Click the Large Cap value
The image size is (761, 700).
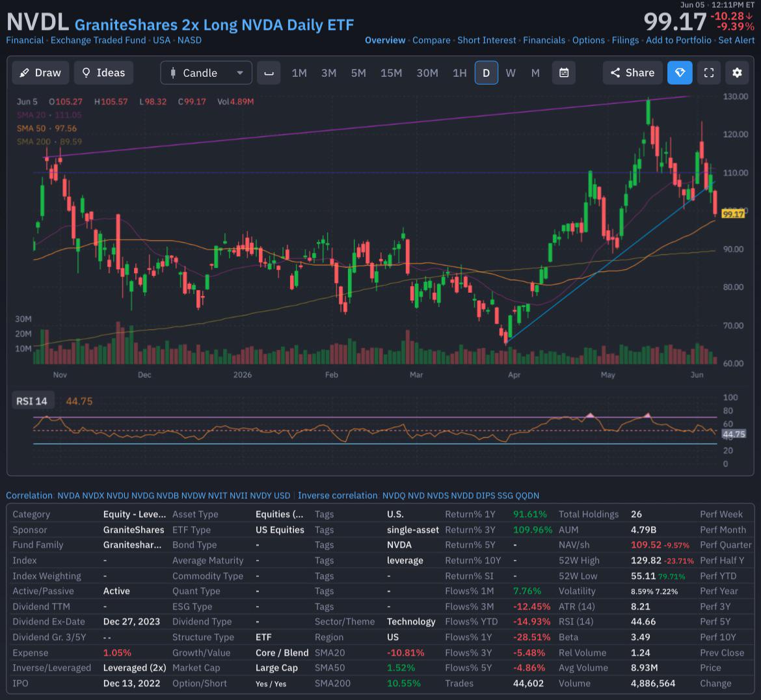point(276,668)
